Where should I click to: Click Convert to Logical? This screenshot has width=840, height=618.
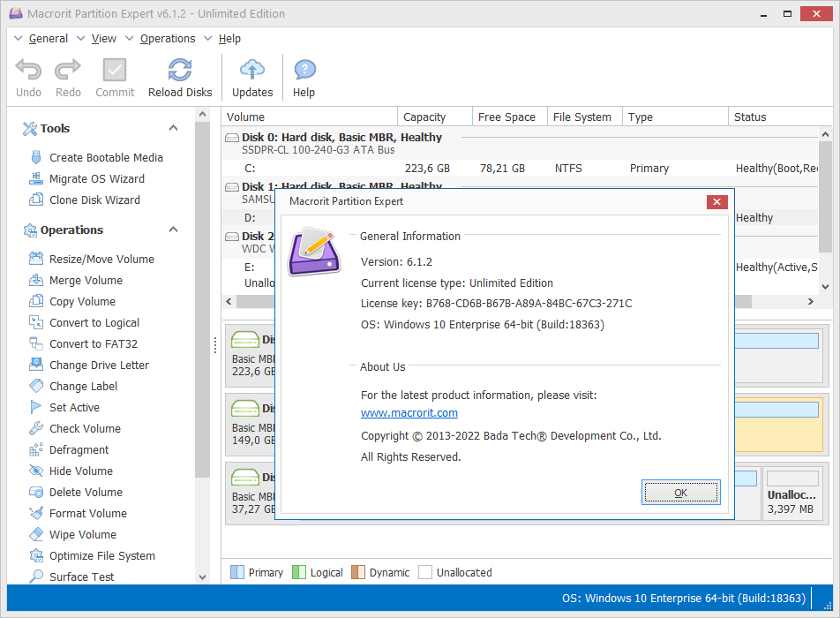click(94, 322)
